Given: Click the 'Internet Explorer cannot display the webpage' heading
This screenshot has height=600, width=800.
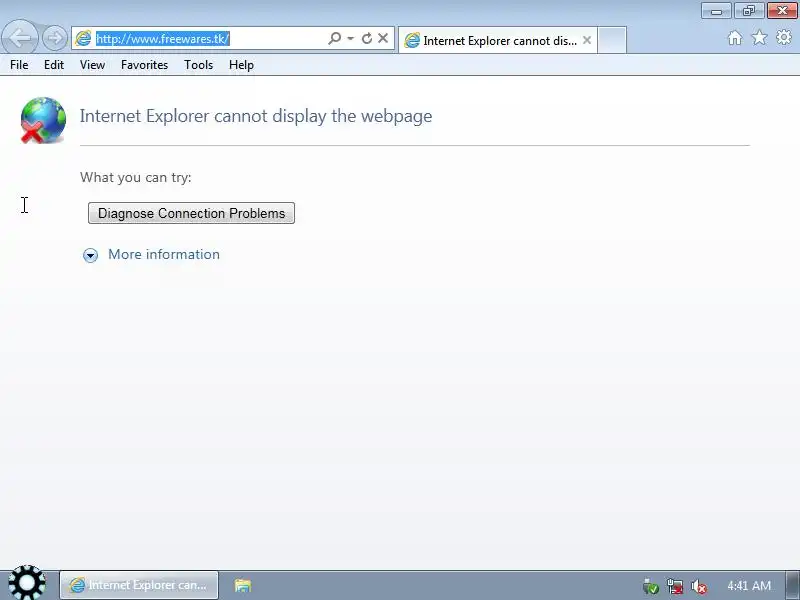Looking at the screenshot, I should tap(256, 116).
